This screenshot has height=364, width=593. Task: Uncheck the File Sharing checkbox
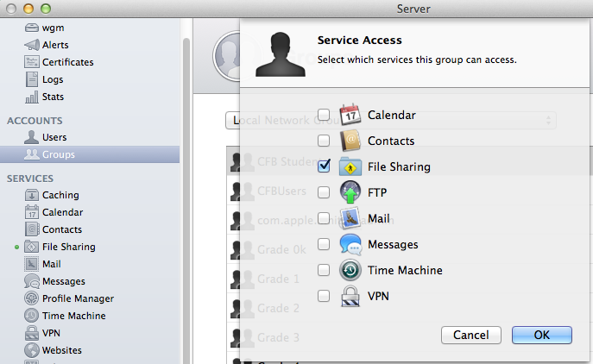pyautogui.click(x=324, y=166)
